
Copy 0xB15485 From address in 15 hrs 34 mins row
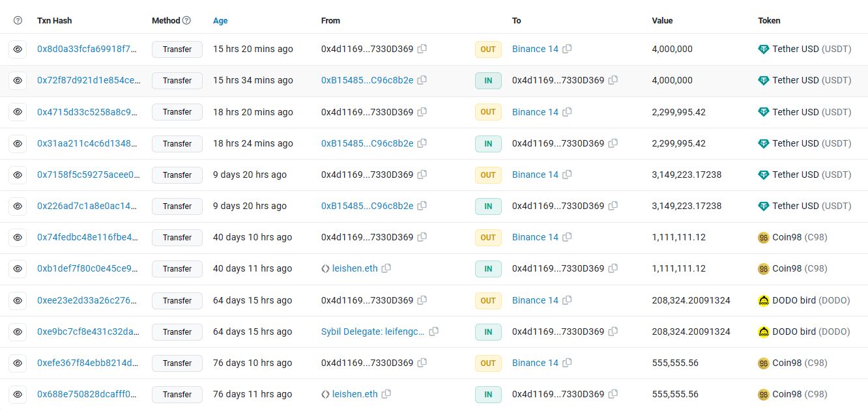coord(422,80)
